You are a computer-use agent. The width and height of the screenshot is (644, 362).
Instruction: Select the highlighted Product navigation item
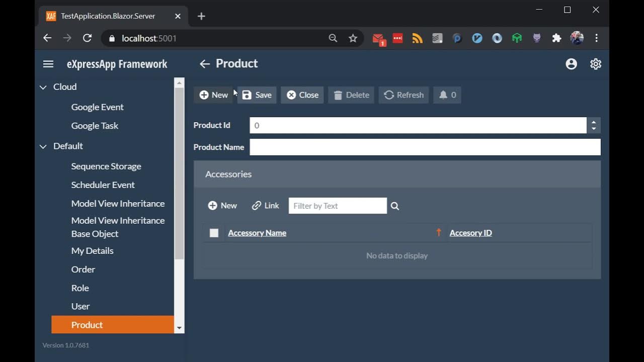click(113, 325)
